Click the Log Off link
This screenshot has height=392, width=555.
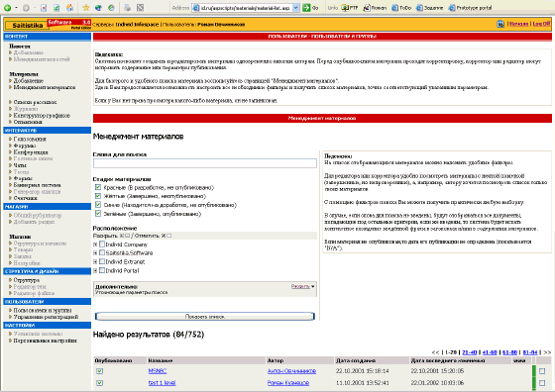click(x=541, y=24)
